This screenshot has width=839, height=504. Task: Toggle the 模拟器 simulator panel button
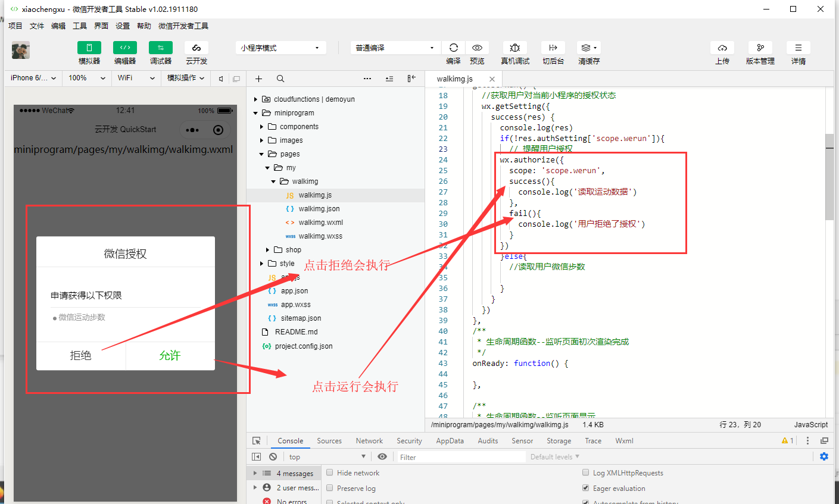click(x=89, y=48)
